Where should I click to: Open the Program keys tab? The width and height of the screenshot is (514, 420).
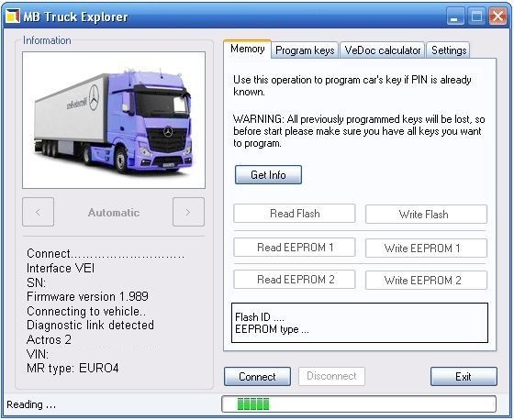[305, 50]
